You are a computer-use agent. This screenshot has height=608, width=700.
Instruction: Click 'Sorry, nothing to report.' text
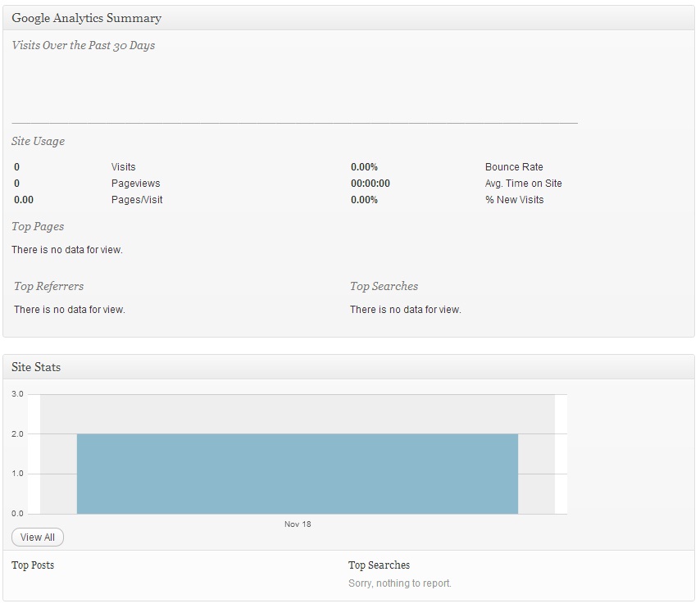coord(400,583)
